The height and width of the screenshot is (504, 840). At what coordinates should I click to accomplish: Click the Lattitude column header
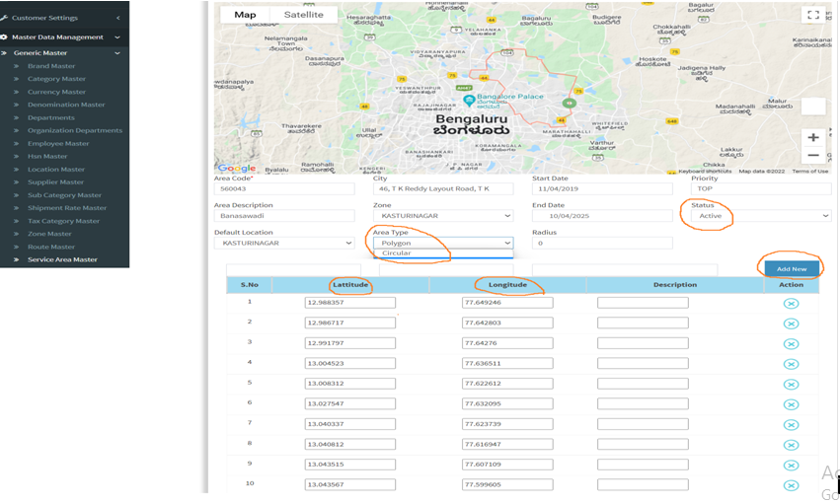(x=350, y=285)
